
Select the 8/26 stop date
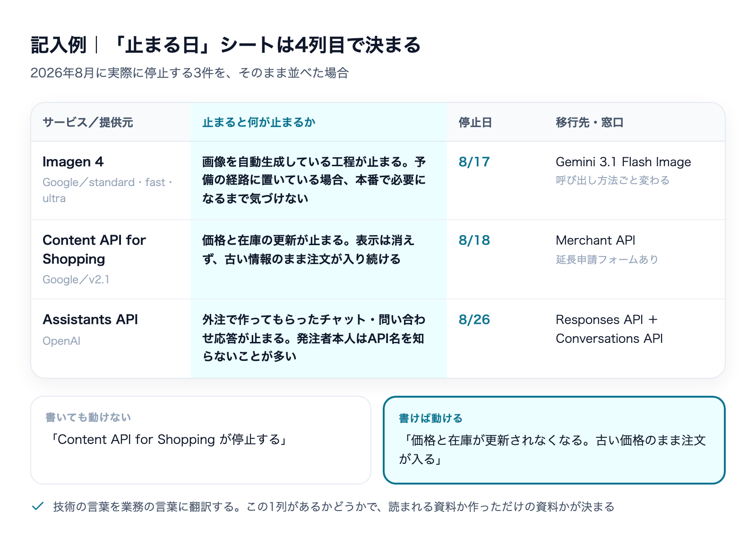tap(474, 319)
